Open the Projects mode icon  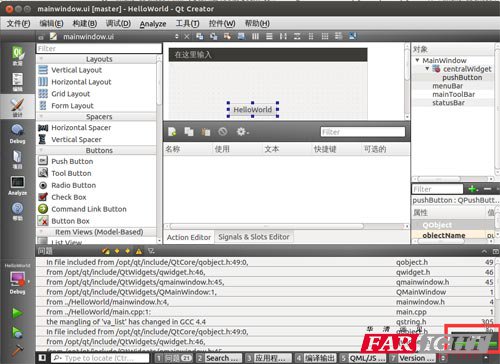[x=17, y=159]
